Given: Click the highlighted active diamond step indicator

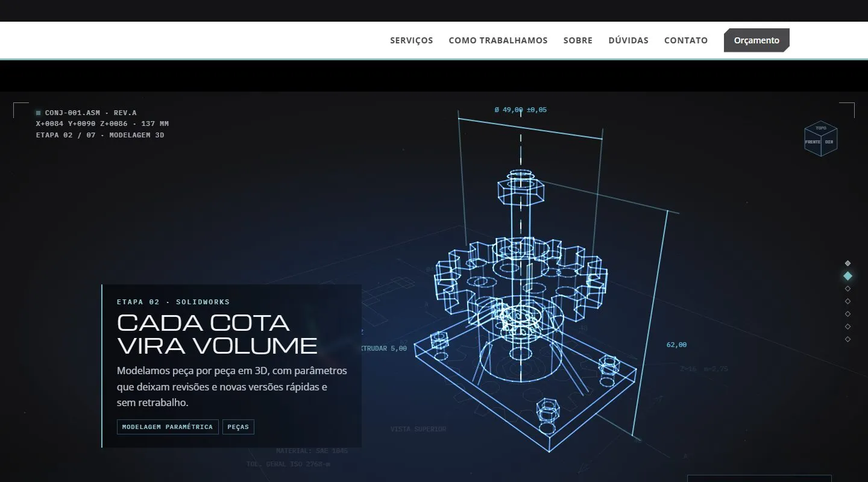Looking at the screenshot, I should pos(848,276).
